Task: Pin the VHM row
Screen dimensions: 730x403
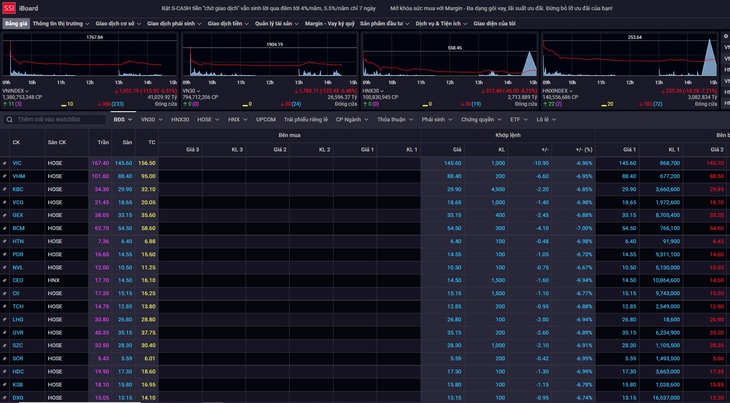Action: pyautogui.click(x=5, y=176)
